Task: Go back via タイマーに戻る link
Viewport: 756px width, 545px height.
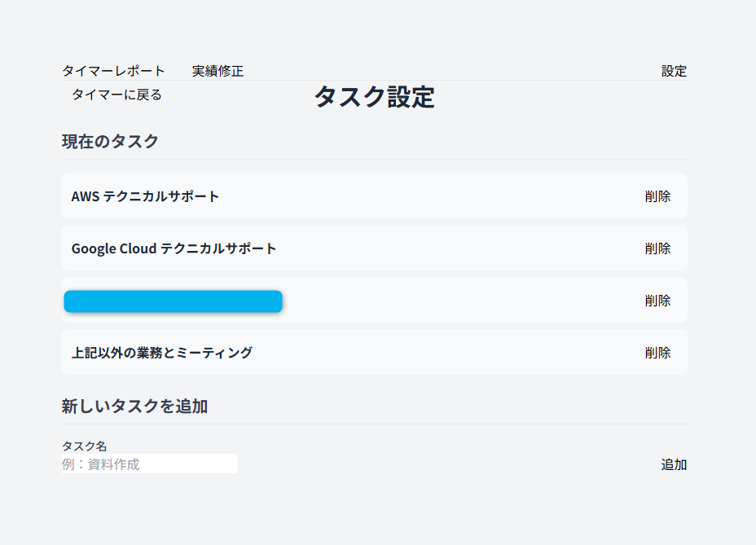Action: [x=116, y=94]
